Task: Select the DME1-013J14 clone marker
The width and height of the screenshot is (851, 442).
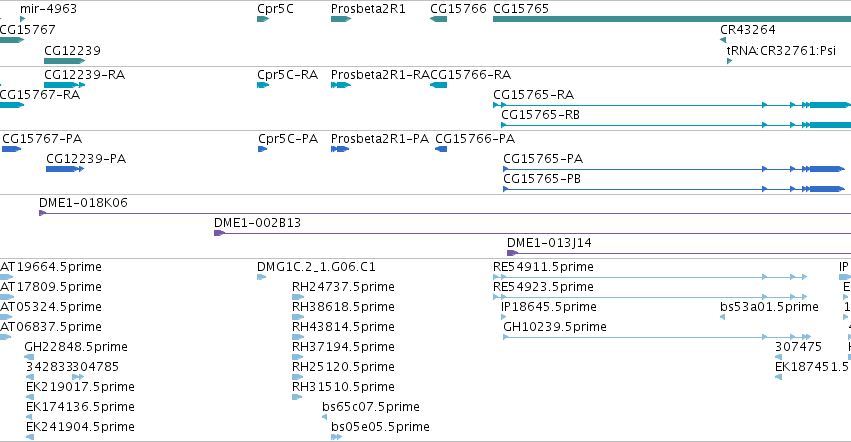Action: coord(512,253)
